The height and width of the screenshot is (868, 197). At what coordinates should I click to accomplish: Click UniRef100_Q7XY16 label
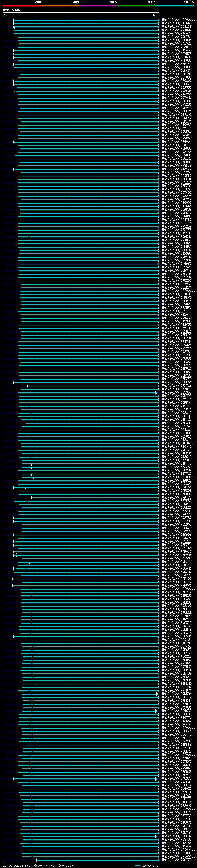[177, 386]
